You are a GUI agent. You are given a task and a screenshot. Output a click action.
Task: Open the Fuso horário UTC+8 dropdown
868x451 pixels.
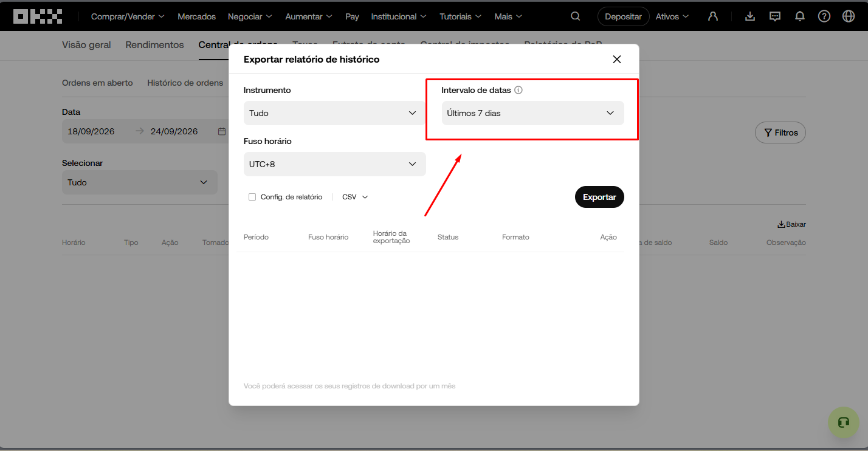pyautogui.click(x=335, y=164)
